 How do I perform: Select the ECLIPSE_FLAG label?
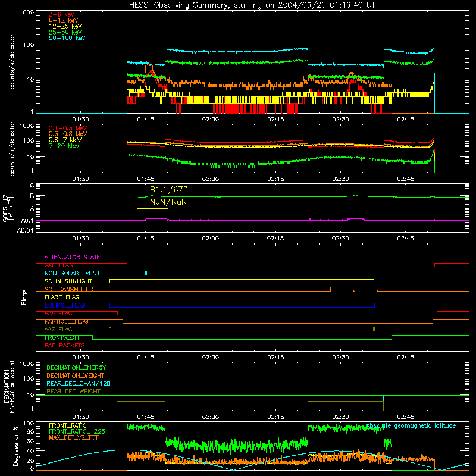[65, 305]
